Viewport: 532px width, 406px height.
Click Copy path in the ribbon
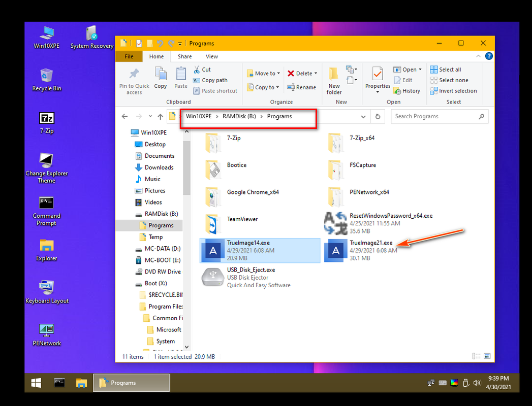tap(210, 80)
